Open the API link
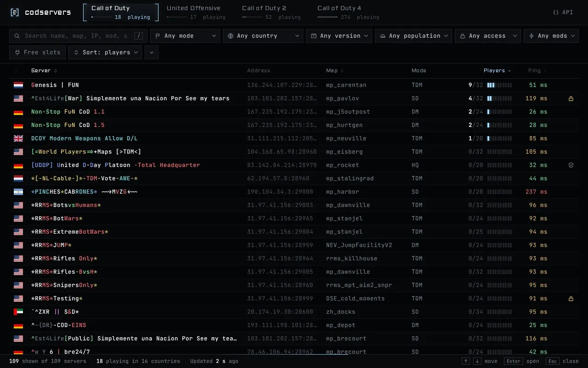Viewport: 588px width, 368px height. click(x=563, y=12)
